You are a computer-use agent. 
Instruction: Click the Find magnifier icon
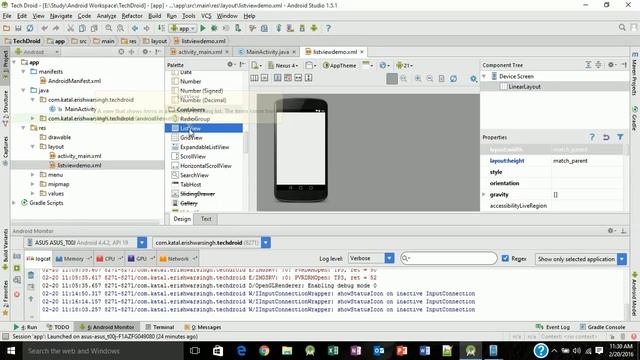[109, 28]
